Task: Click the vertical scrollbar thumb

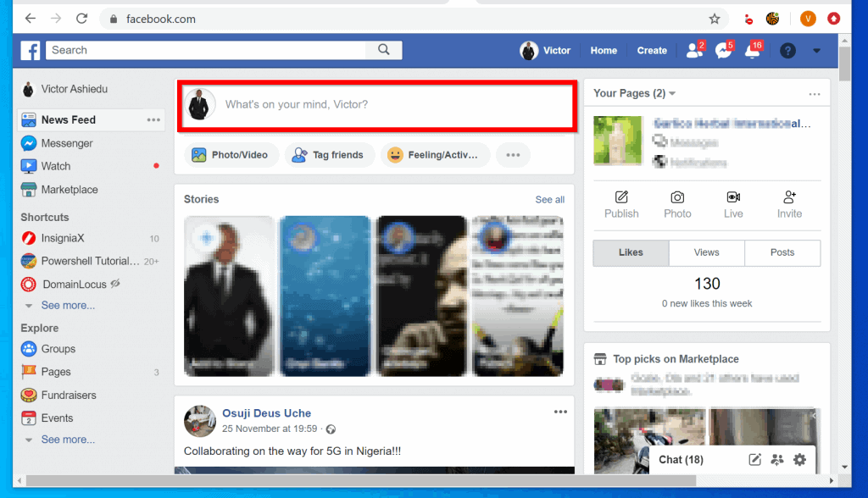Action: [845, 64]
